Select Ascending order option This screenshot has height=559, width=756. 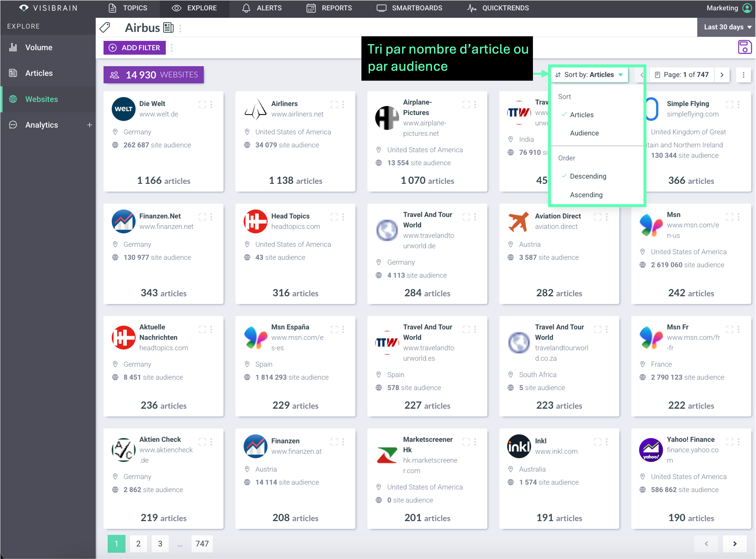click(586, 195)
